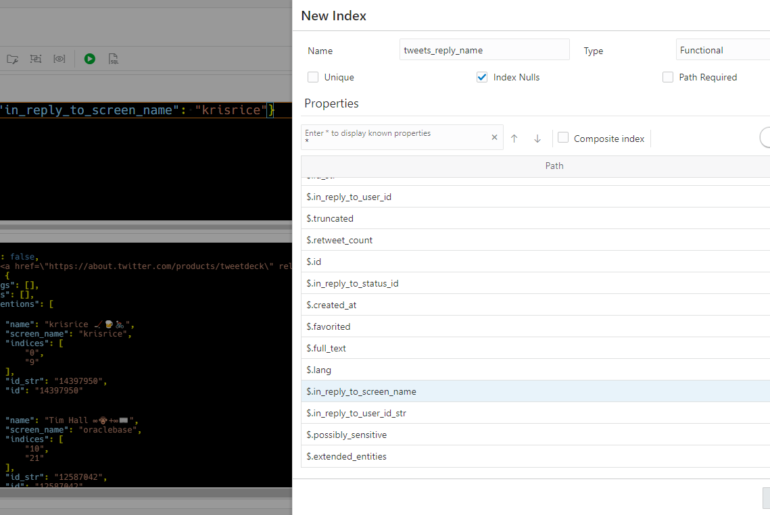Viewport: 770px width, 515px height.
Task: Select the $.in_reply_to_user_id_str path row
Action: click(x=535, y=413)
